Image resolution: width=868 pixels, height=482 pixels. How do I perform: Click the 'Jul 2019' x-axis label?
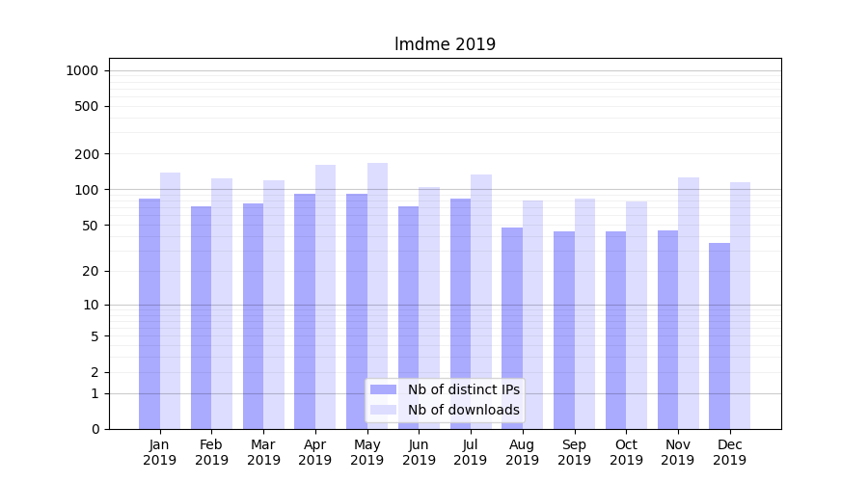[471, 452]
